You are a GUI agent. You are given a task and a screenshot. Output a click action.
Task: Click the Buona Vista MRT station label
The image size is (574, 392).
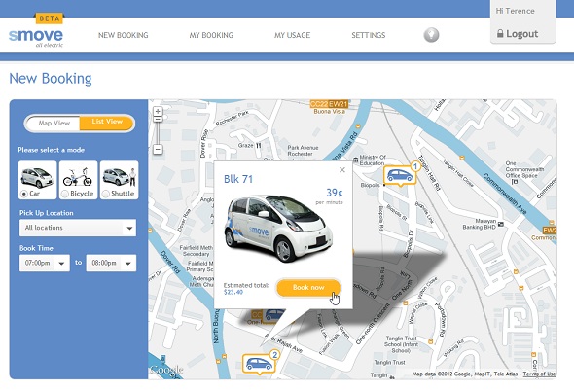click(330, 111)
